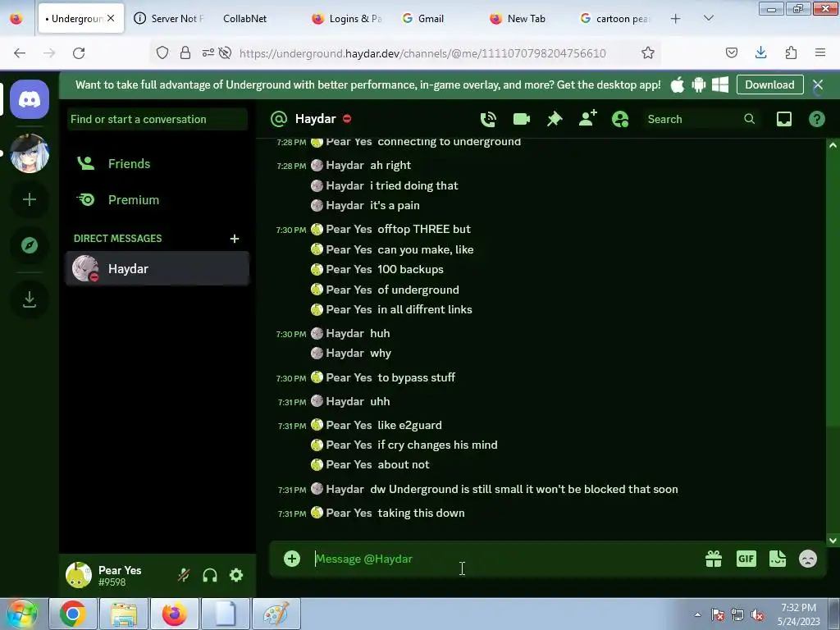Close the Underground tab
This screenshot has width=840, height=630.
[x=111, y=18]
